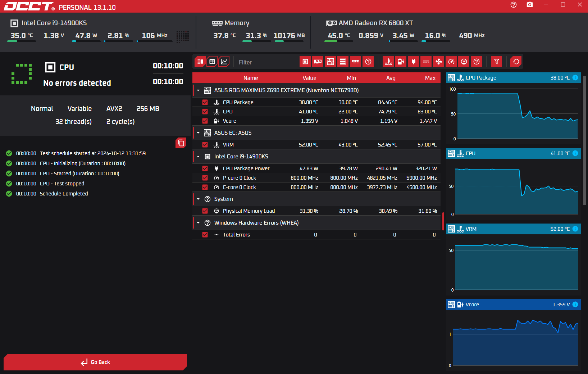
Task: Click the funnel filter icon
Action: [496, 62]
